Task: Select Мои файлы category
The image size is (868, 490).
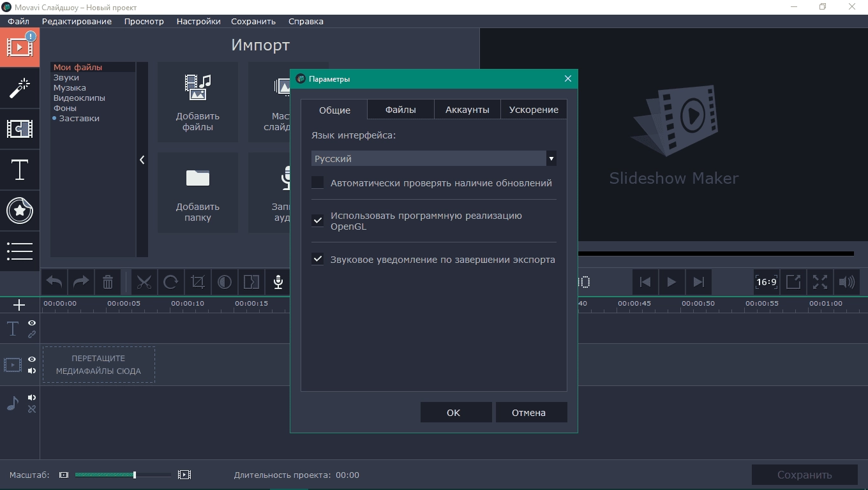Action: tap(78, 67)
